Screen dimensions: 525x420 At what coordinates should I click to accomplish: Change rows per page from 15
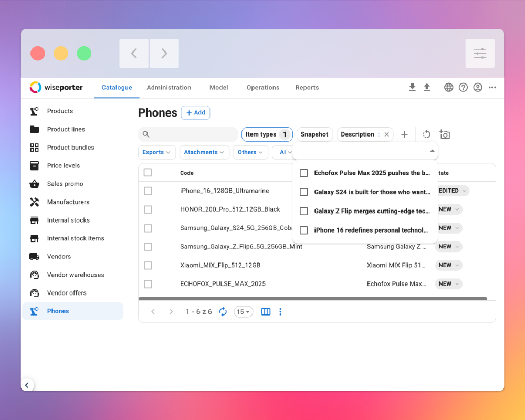point(244,312)
